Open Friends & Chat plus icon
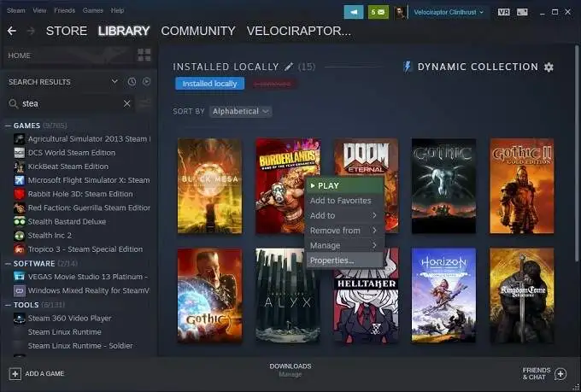 [560, 374]
